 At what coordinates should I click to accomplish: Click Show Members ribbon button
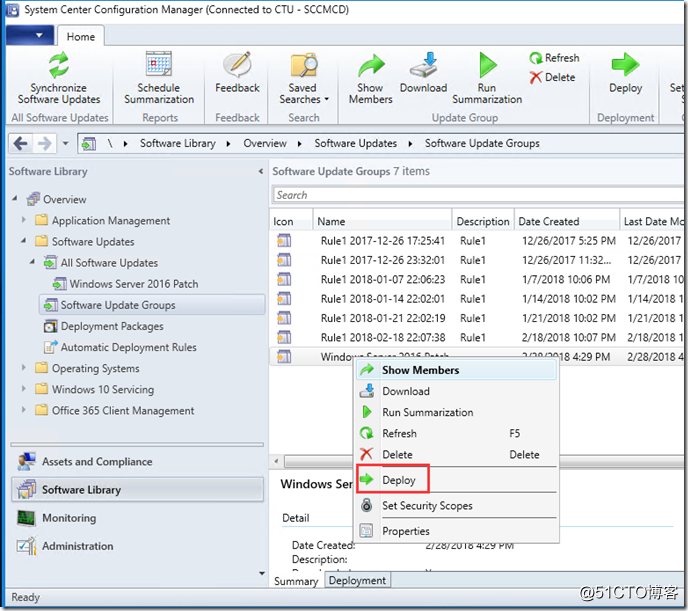click(371, 79)
